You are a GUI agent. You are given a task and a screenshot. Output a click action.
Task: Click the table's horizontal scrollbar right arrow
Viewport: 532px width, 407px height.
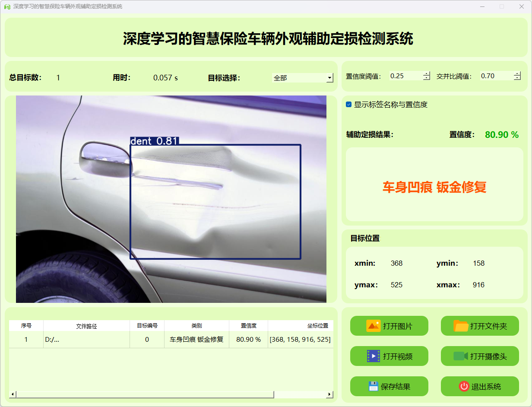coord(329,394)
